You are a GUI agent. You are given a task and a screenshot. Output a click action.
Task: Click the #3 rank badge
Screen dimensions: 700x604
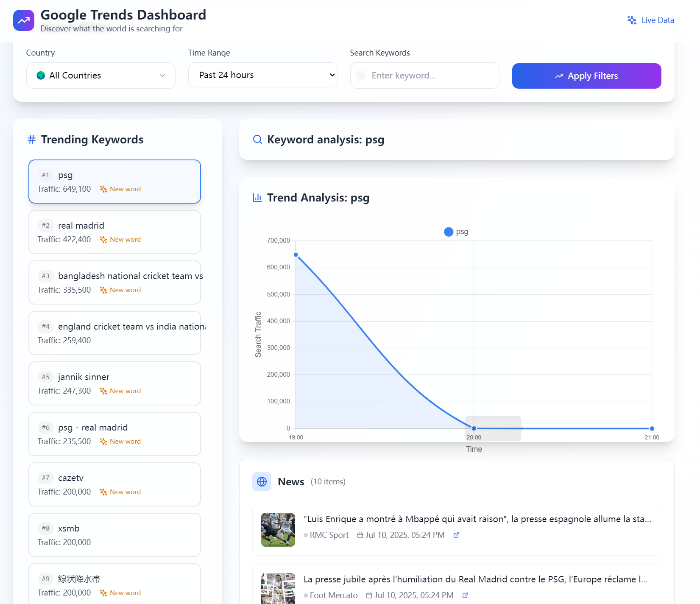pos(45,276)
